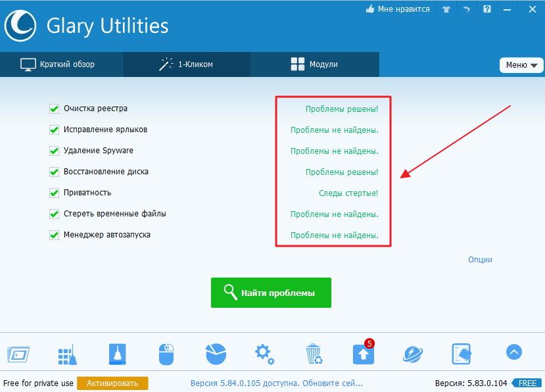Click the Glary Utilities moon logo
Screen dimensions: 545x392
coord(20,26)
